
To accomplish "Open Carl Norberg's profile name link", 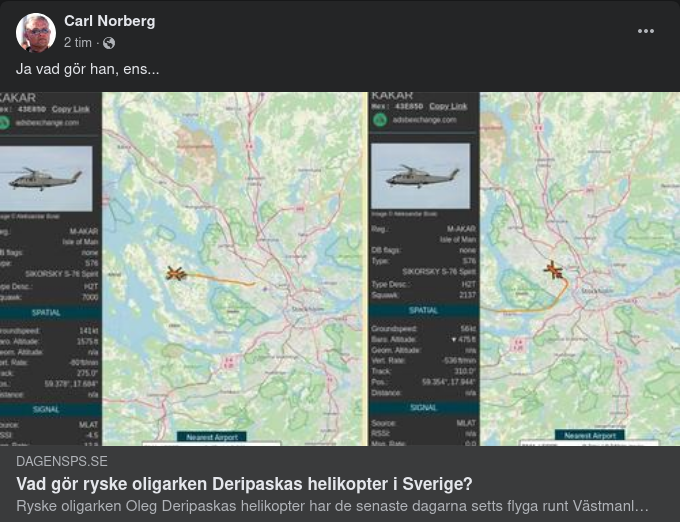I will tap(109, 21).
